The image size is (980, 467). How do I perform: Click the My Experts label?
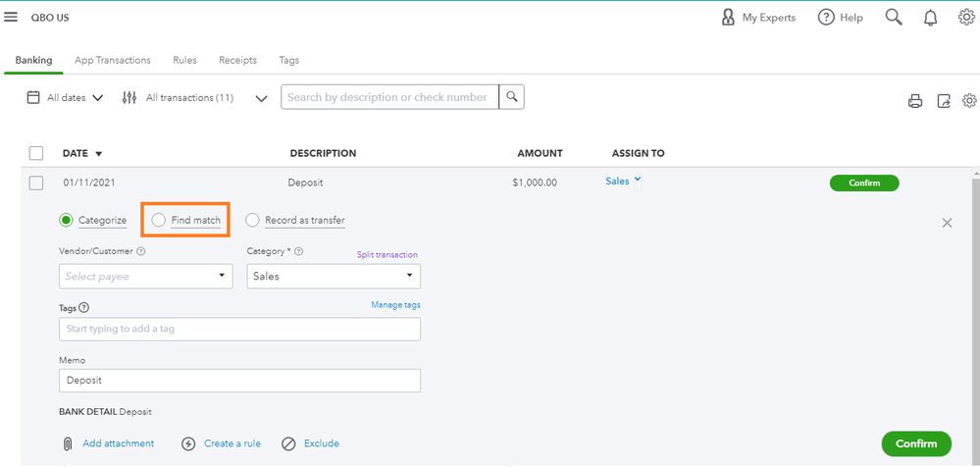[x=769, y=18]
